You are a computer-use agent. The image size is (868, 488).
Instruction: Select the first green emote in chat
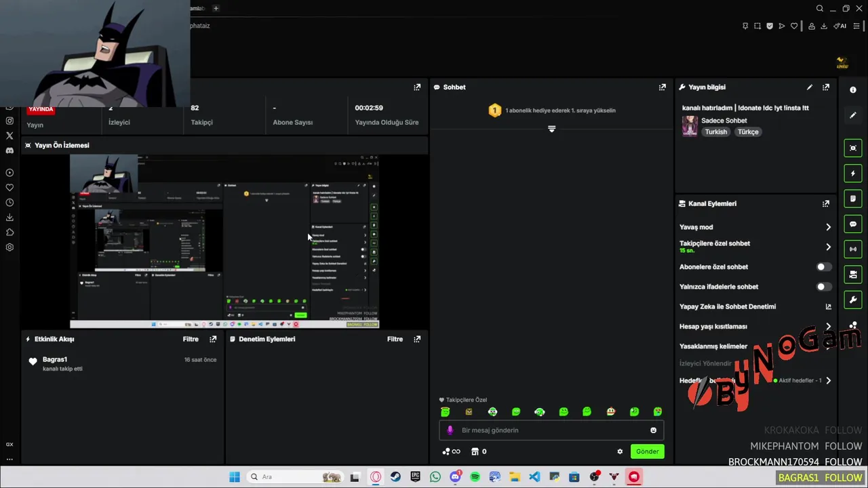click(x=445, y=411)
